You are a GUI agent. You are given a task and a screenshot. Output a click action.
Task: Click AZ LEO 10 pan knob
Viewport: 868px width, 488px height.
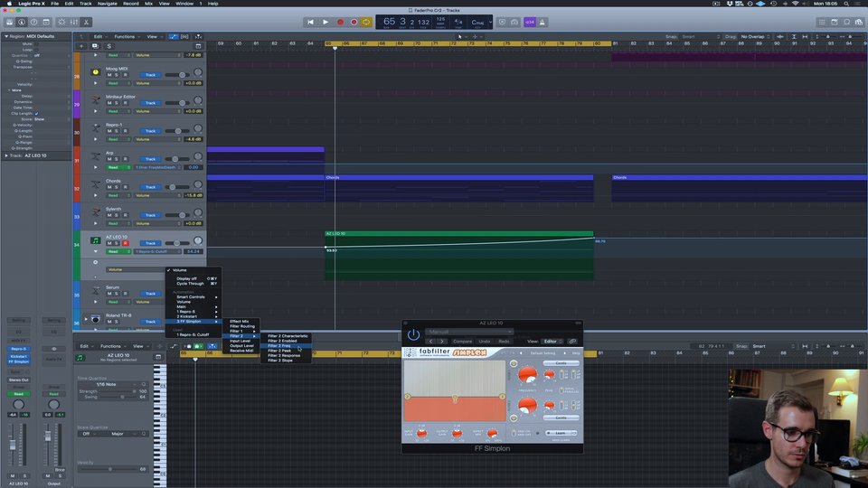(198, 240)
